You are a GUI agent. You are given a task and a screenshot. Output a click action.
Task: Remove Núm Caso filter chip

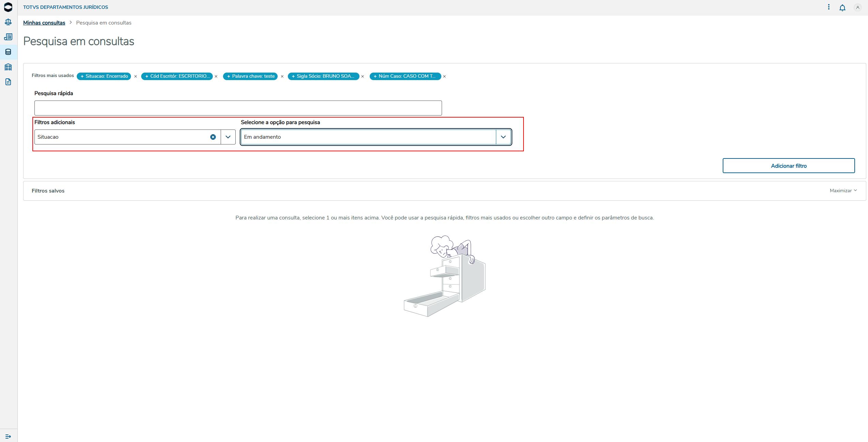tap(444, 76)
